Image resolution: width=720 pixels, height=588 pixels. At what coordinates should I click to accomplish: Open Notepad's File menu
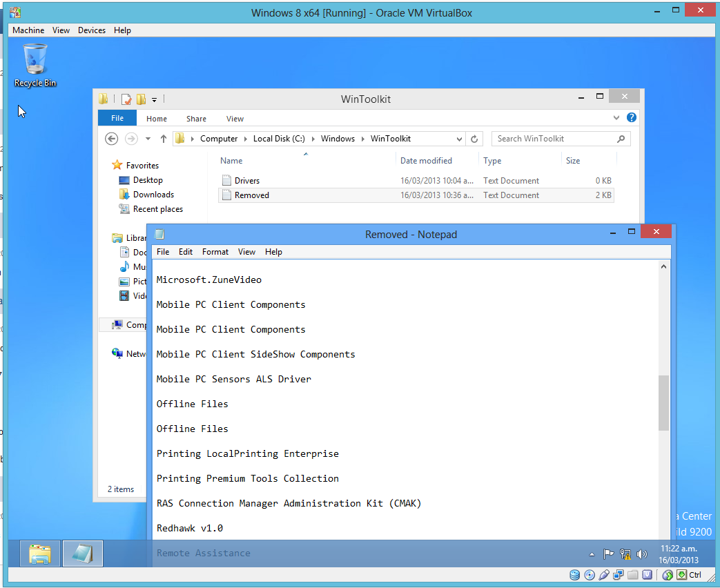tap(162, 251)
